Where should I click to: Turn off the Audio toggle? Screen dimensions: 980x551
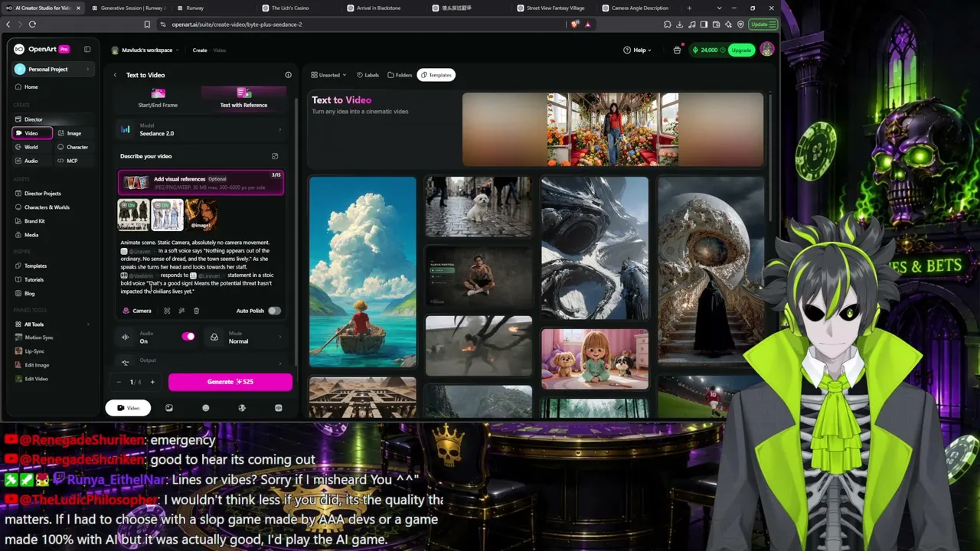(188, 337)
